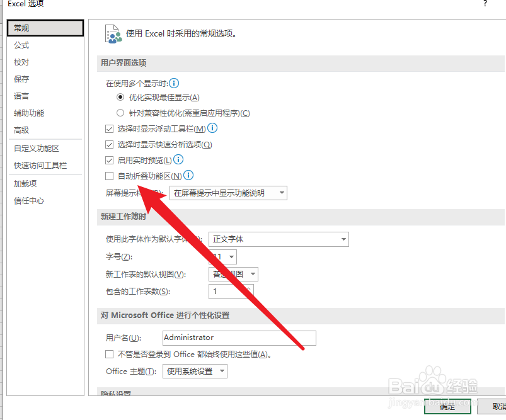Screen dimensions: 506x420
Task: Click the 取消 button
Action: pos(492,407)
